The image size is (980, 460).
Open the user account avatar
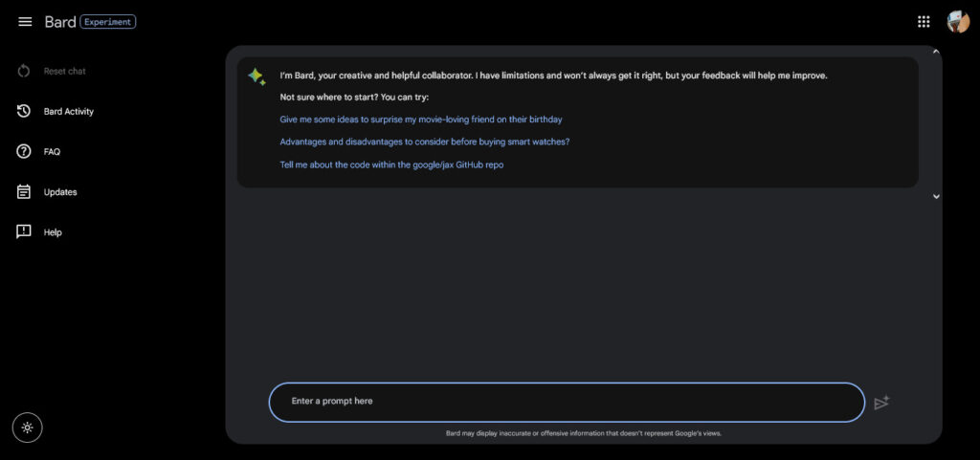coord(957,22)
